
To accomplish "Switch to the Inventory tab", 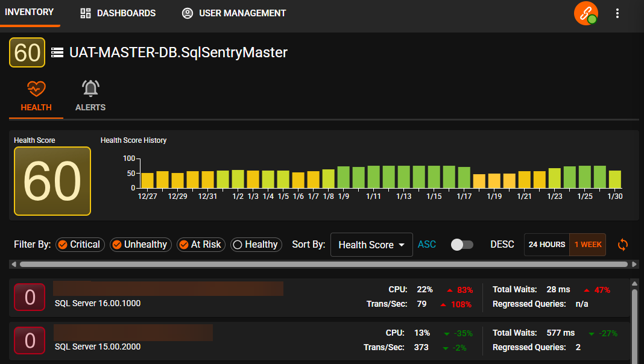I will click(30, 13).
